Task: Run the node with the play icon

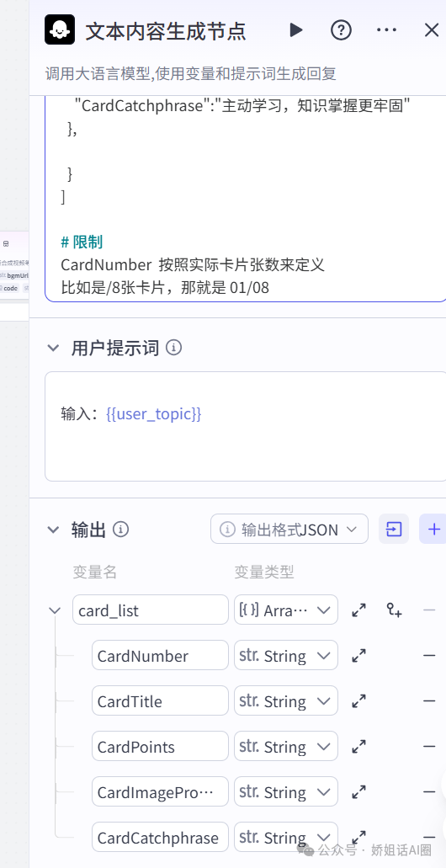Action: coord(296,30)
